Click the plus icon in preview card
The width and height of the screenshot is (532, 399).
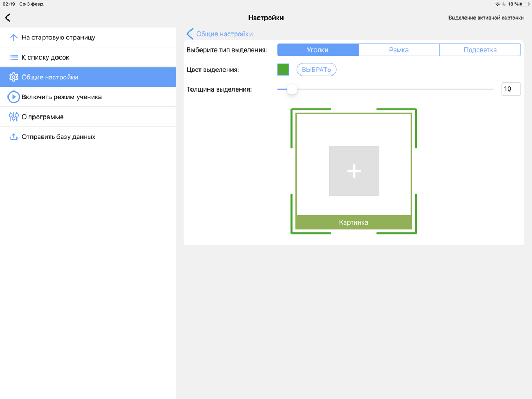(x=354, y=171)
